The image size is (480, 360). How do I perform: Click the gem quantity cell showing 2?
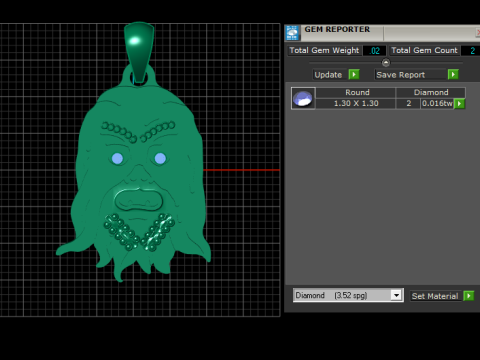408,103
